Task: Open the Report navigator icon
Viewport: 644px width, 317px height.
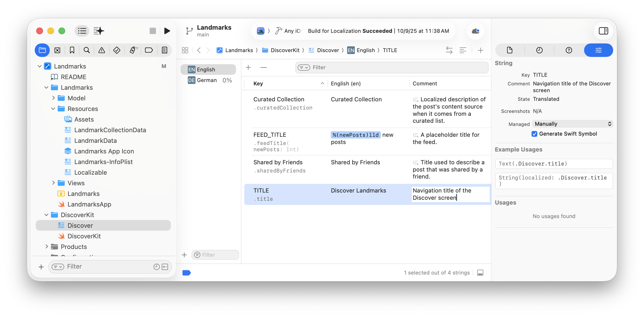Action: [x=165, y=50]
